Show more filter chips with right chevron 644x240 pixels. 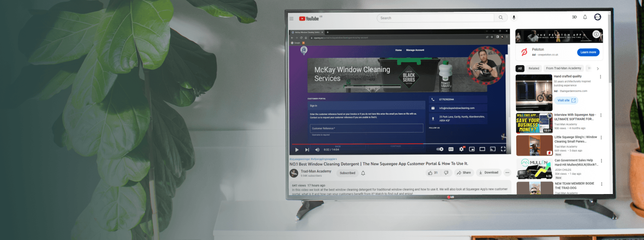598,69
